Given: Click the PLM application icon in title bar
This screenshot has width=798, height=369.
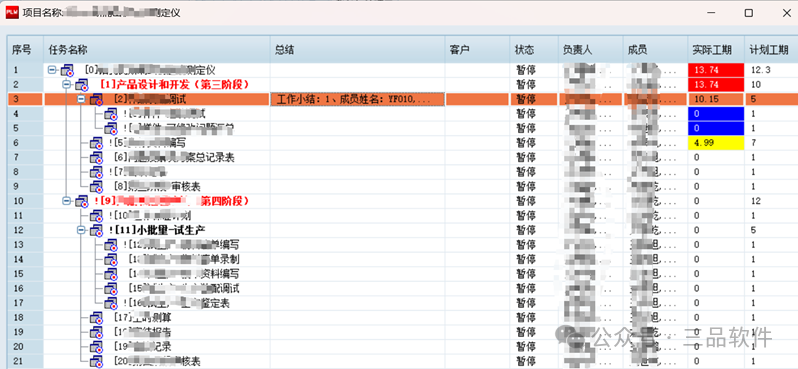Looking at the screenshot, I should pyautogui.click(x=12, y=13).
